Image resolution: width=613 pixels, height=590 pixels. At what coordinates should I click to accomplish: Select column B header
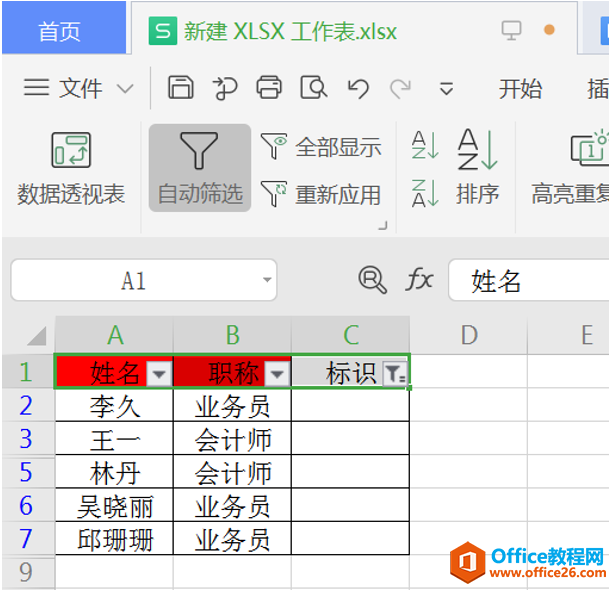point(233,335)
